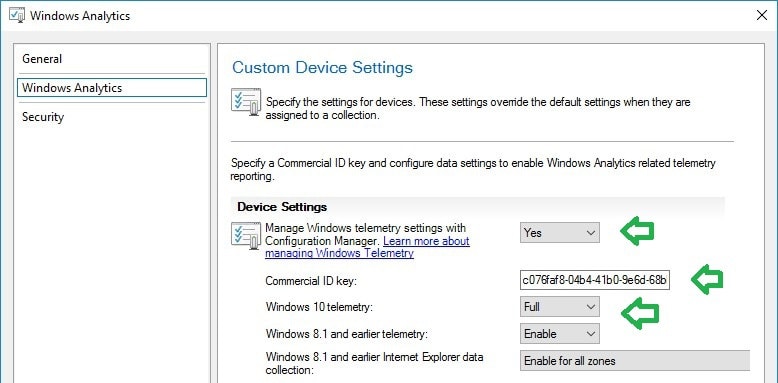The height and width of the screenshot is (383, 778).
Task: Close the Windows Analytics dialog
Action: 762,15
